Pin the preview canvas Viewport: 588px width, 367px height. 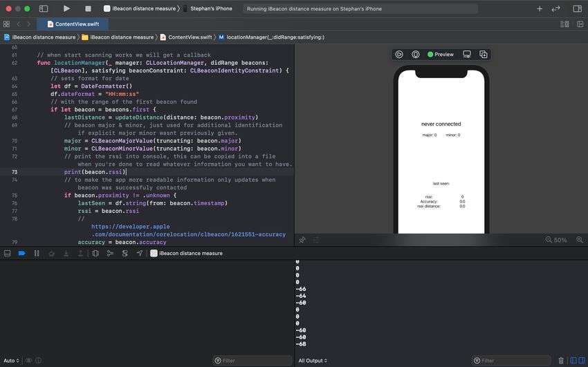(x=302, y=240)
